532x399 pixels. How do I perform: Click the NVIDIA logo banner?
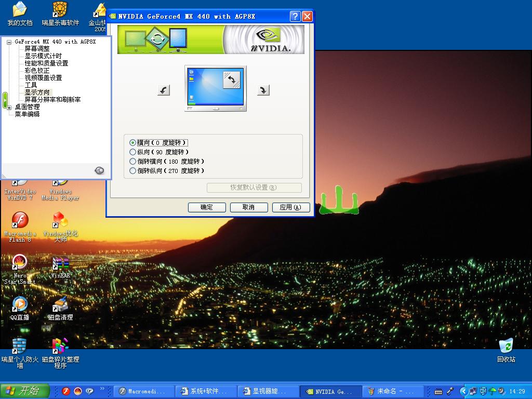211,39
